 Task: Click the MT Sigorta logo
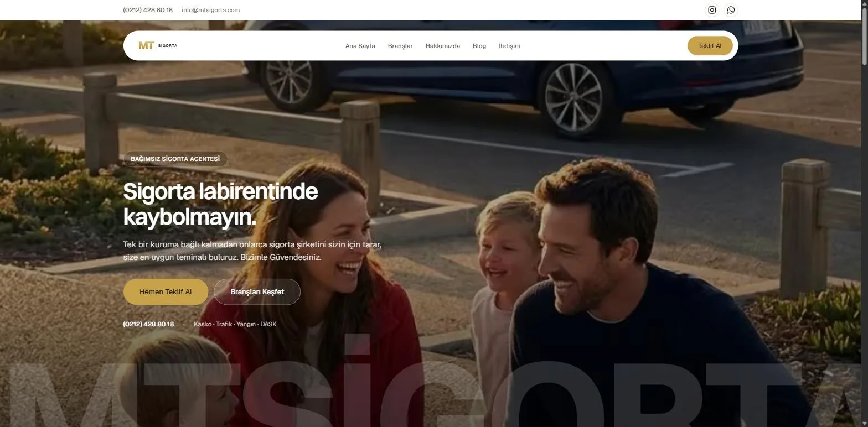(x=158, y=46)
